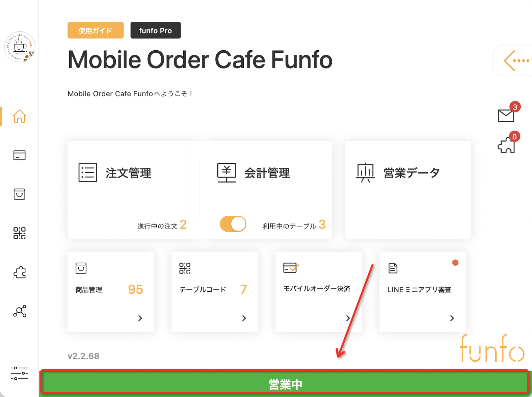Open 注文管理 order management
This screenshot has height=397, width=532.
[x=129, y=173]
